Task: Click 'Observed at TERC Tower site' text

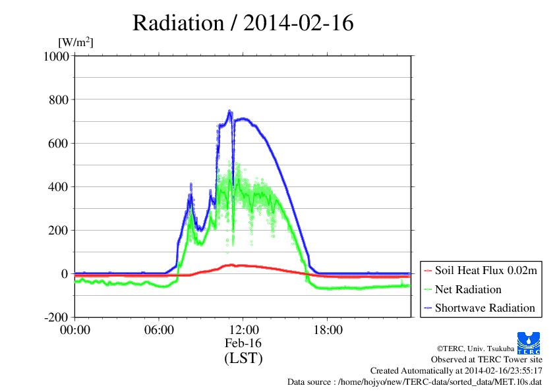Action: tap(486, 360)
